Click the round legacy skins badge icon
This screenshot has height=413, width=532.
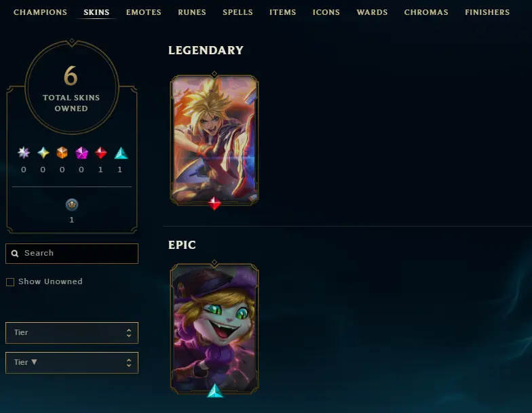(x=72, y=205)
